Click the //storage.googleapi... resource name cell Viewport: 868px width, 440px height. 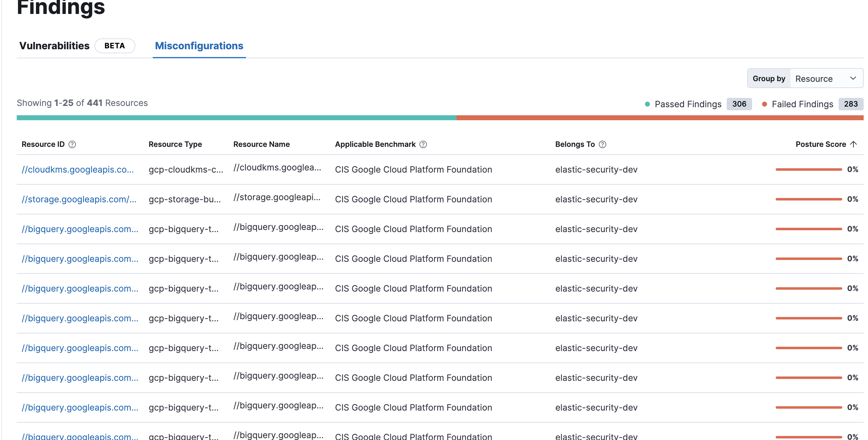point(277,197)
